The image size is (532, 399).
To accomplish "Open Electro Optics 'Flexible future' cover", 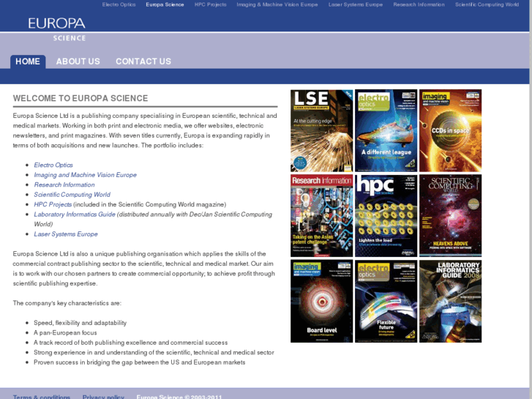I will click(x=386, y=301).
